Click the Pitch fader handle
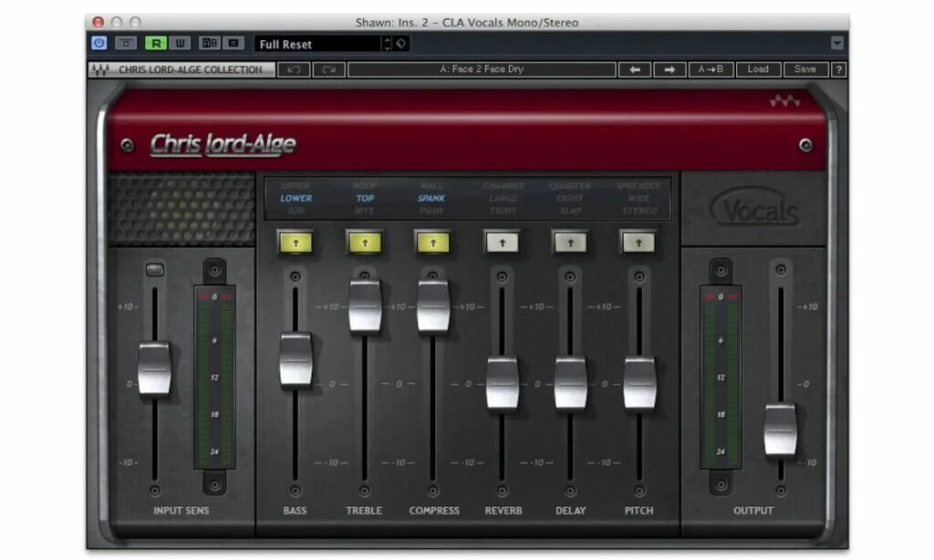Image resolution: width=934 pixels, height=560 pixels. [x=639, y=384]
